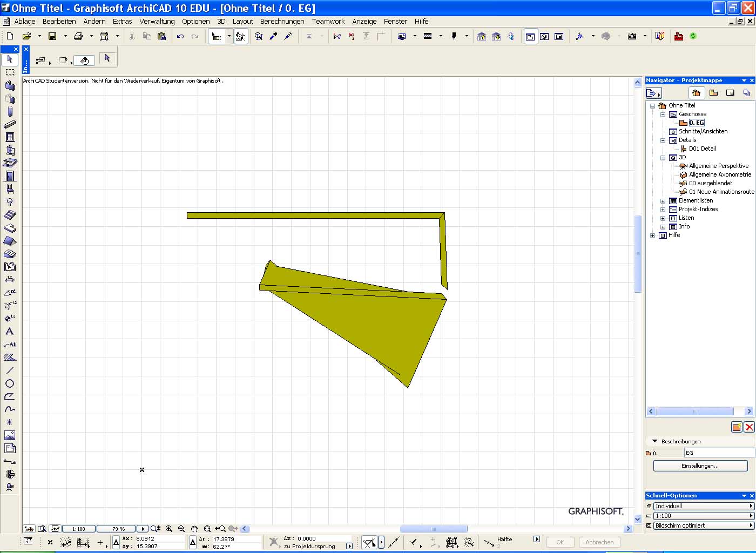Select the Beam tool in the toolbox
Viewport: 756px width, 553px height.
pos(10,124)
